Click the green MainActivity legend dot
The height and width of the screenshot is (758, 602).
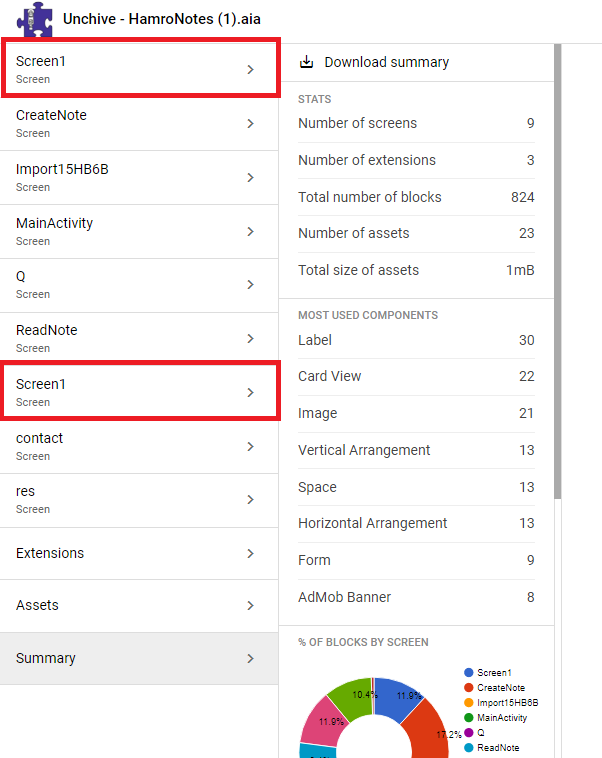point(468,717)
